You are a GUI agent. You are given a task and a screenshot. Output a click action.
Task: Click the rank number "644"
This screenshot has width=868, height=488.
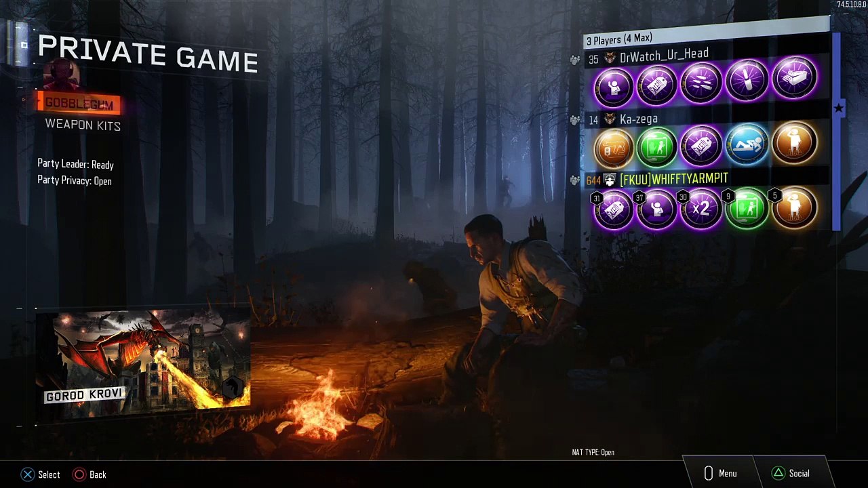pos(593,181)
